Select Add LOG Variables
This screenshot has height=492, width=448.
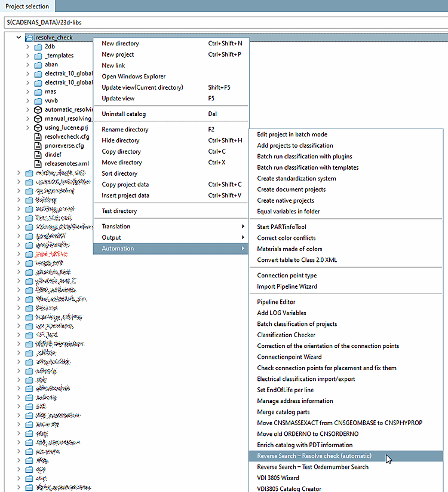(346, 313)
